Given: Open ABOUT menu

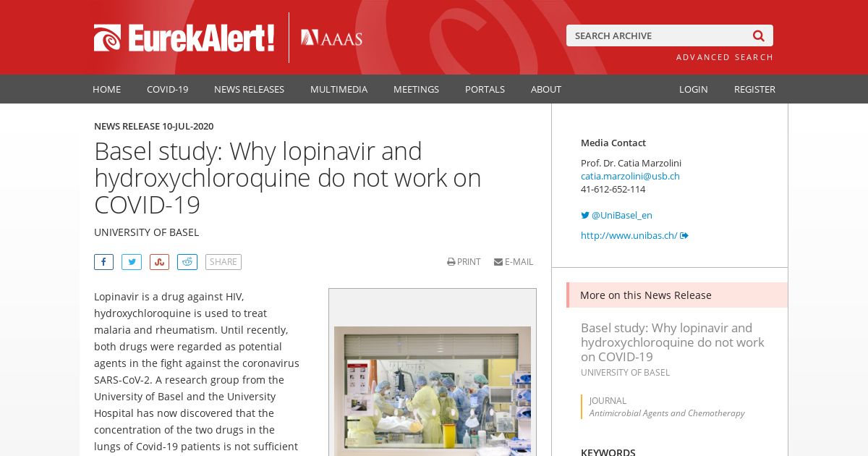Looking at the screenshot, I should click(546, 89).
